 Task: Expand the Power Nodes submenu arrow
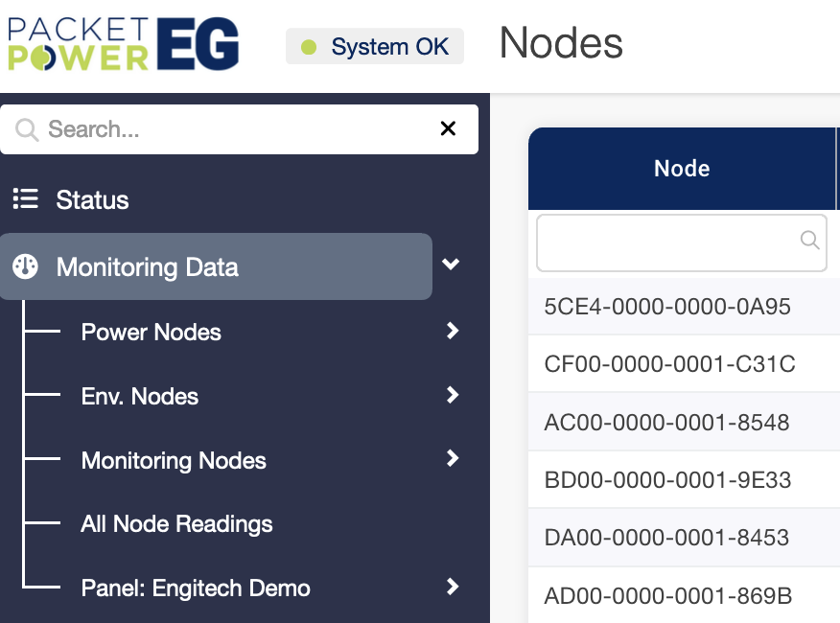pyautogui.click(x=453, y=332)
